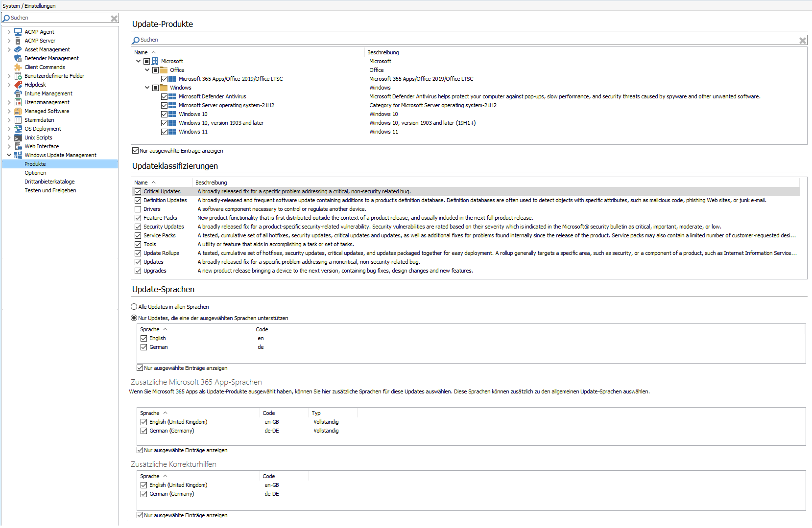Open Testen und Freigeben page
Screen dimensions: 812x528
click(x=50, y=190)
